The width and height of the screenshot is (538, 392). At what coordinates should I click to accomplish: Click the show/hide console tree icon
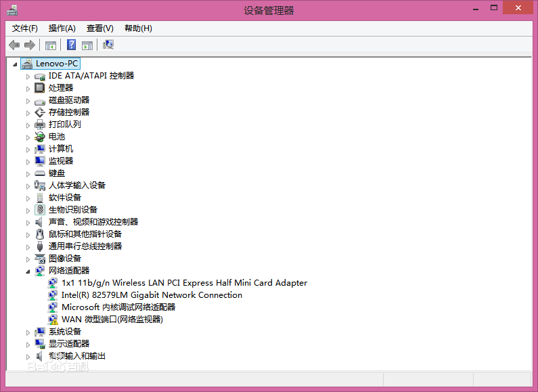[x=51, y=45]
